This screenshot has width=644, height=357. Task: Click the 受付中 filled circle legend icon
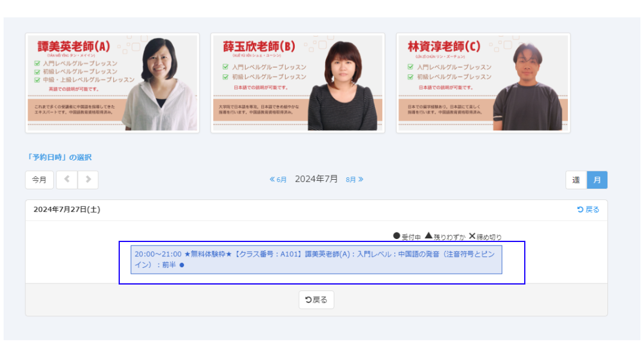click(x=396, y=237)
